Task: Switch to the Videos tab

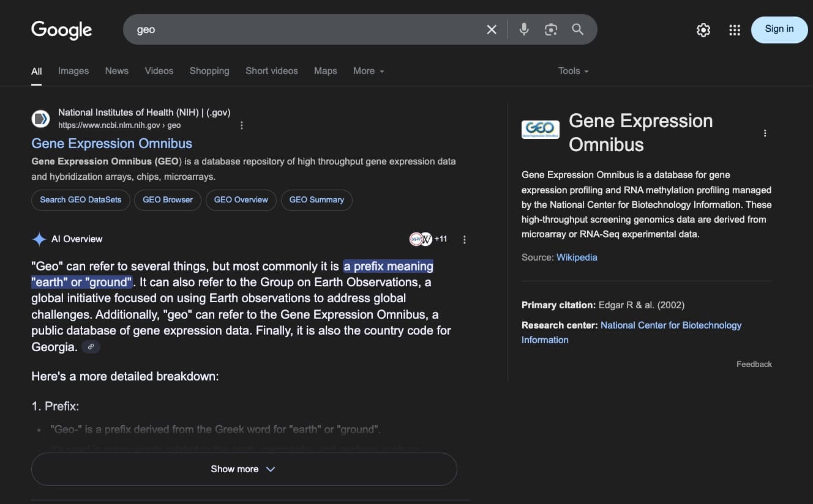Action: coord(159,71)
